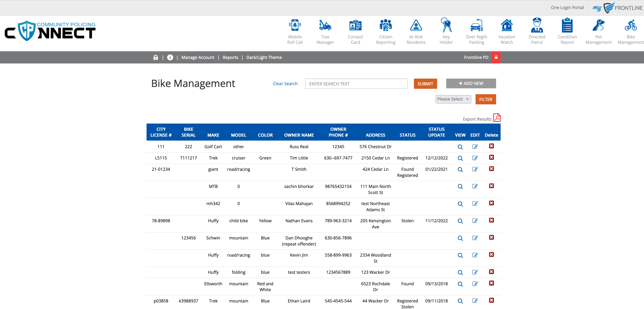Edit the Nathan Evans bike record

click(475, 221)
